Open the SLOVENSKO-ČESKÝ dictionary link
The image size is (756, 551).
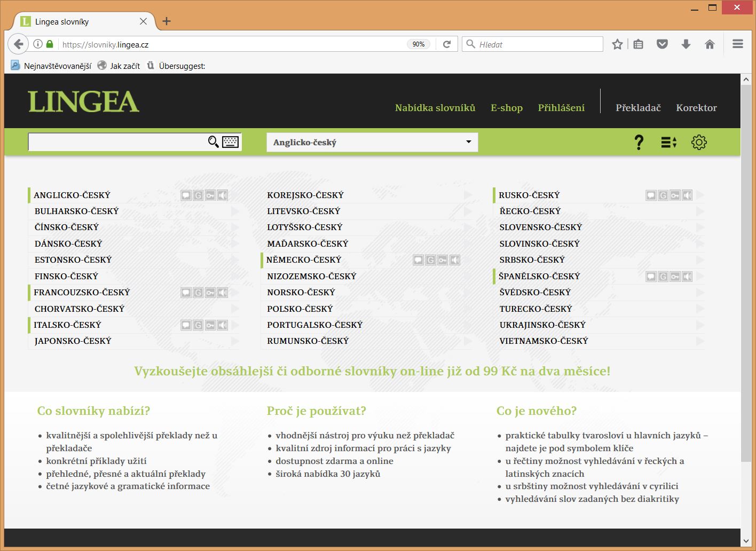pyautogui.click(x=541, y=227)
